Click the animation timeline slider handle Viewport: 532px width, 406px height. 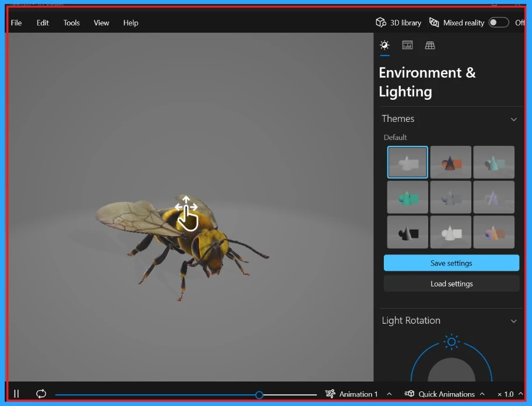click(259, 395)
